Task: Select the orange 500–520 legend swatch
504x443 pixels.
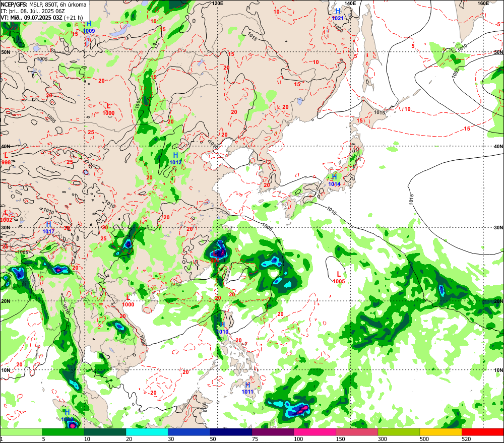Action: (x=440, y=432)
